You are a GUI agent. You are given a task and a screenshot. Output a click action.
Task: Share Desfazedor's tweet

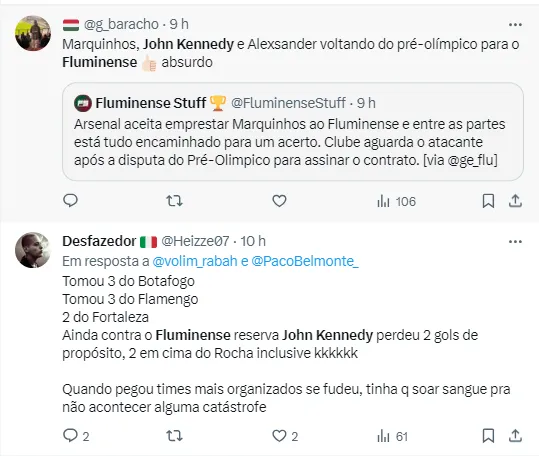pyautogui.click(x=515, y=436)
